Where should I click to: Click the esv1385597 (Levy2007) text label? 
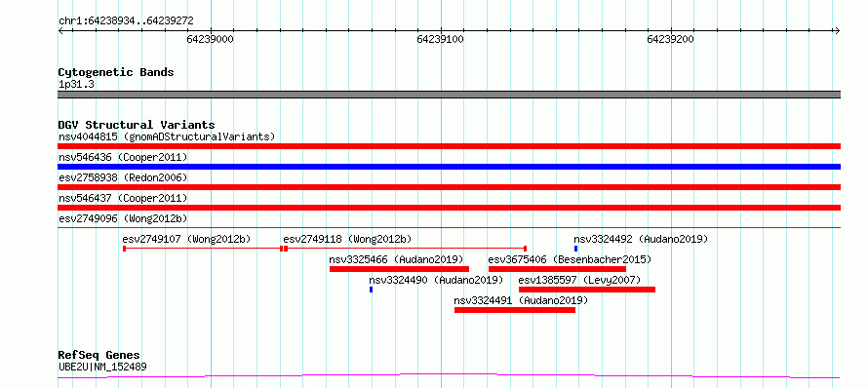coord(579,280)
